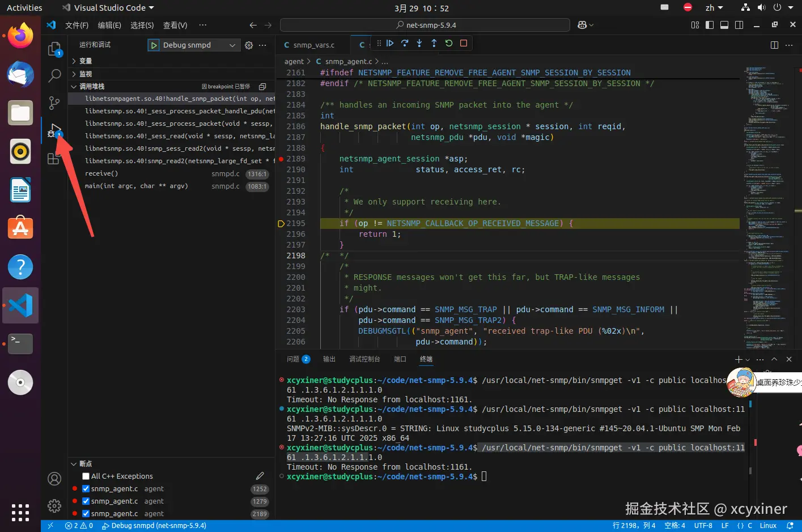
Task: Uncheck the snmp_agent.c breakpoint at line 1252
Action: [x=86, y=489]
